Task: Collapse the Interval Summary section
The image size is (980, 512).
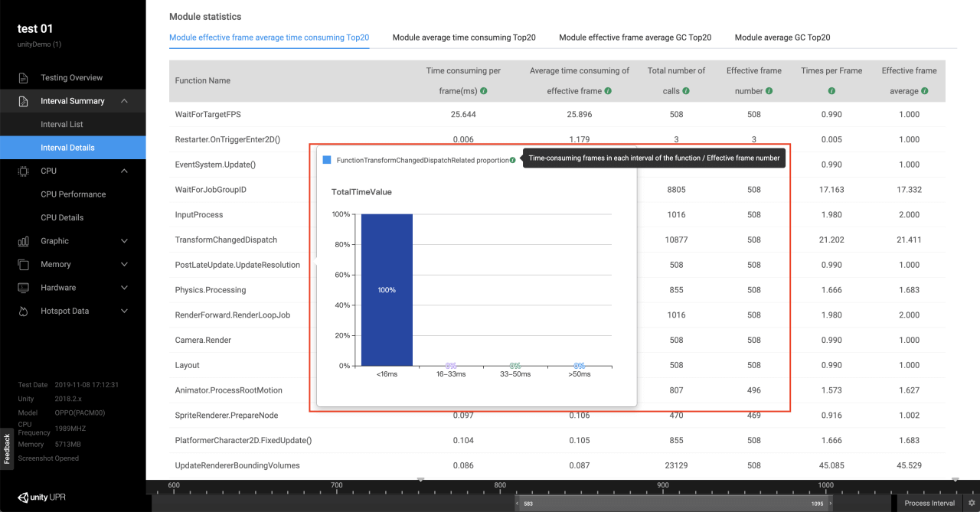Action: tap(125, 101)
